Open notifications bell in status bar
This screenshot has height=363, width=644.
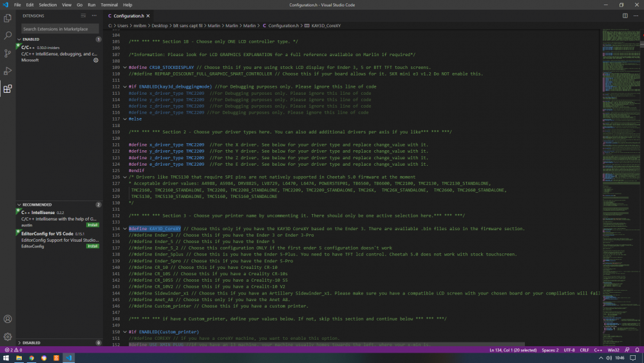637,350
